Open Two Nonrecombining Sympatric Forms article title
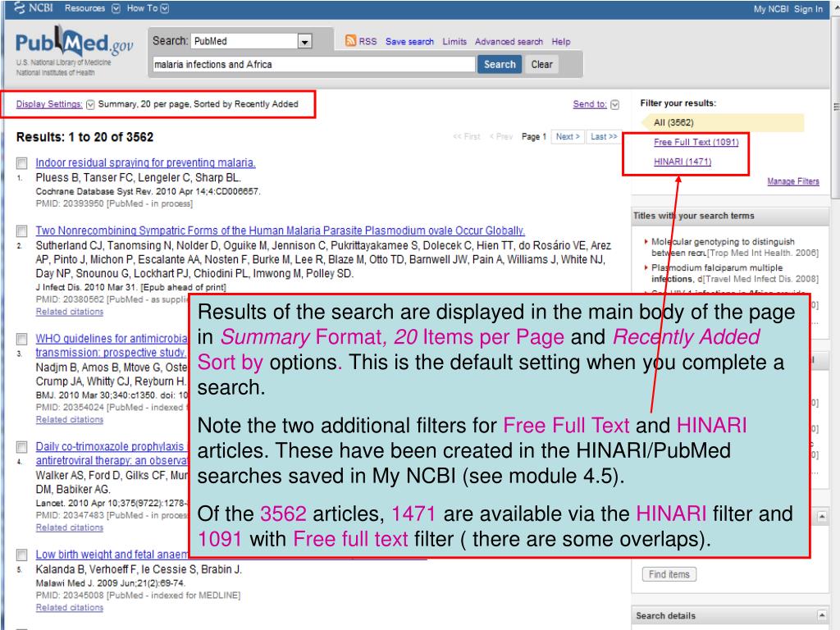 click(281, 231)
